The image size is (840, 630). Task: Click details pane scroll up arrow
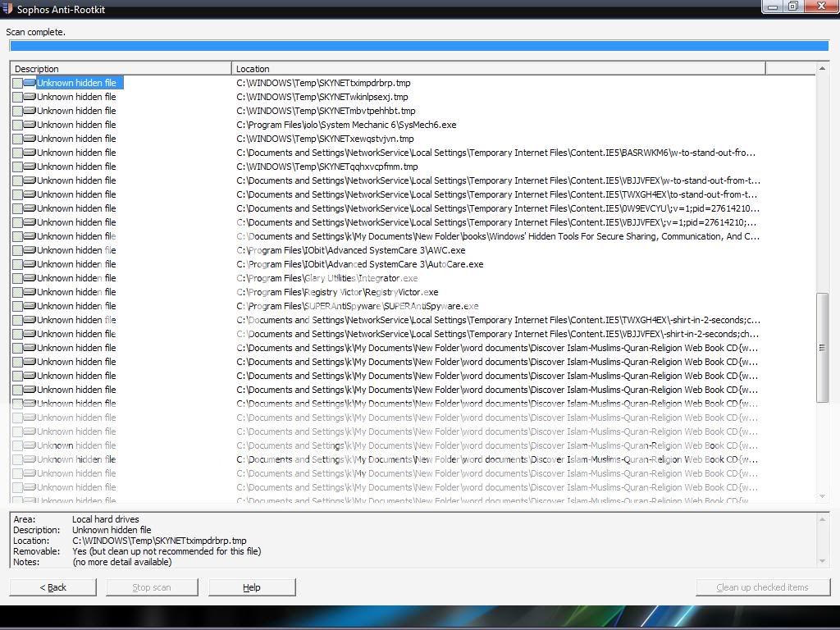(x=822, y=519)
